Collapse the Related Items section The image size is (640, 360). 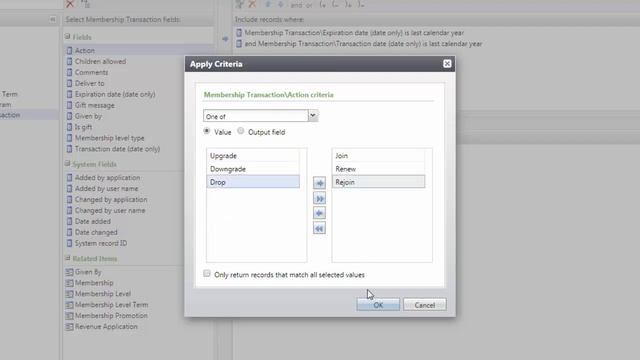click(67, 258)
